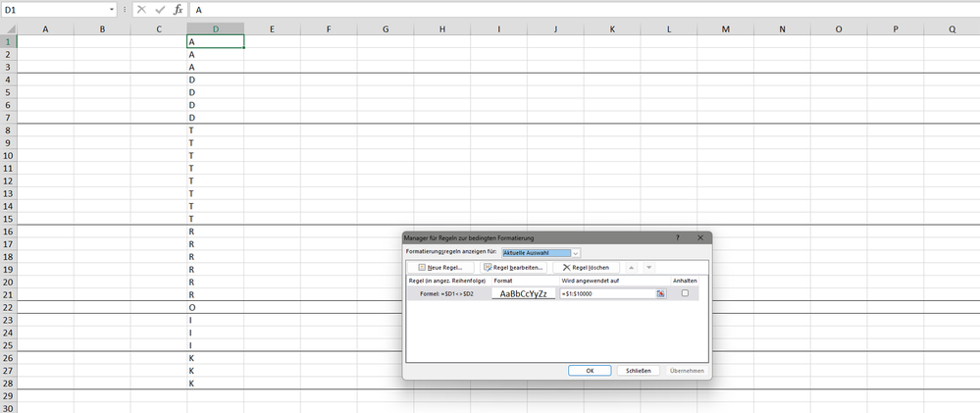
Task: Select column G header
Action: 385,28
